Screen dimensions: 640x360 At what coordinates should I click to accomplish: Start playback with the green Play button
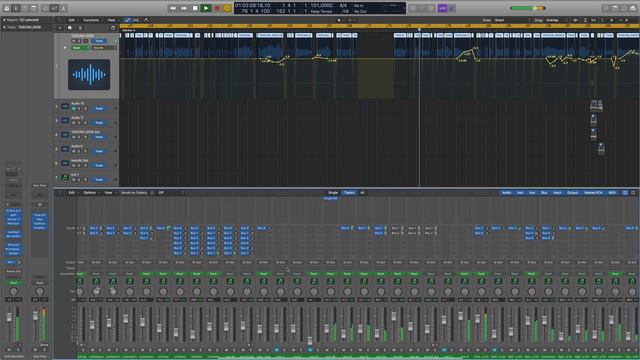(x=206, y=8)
